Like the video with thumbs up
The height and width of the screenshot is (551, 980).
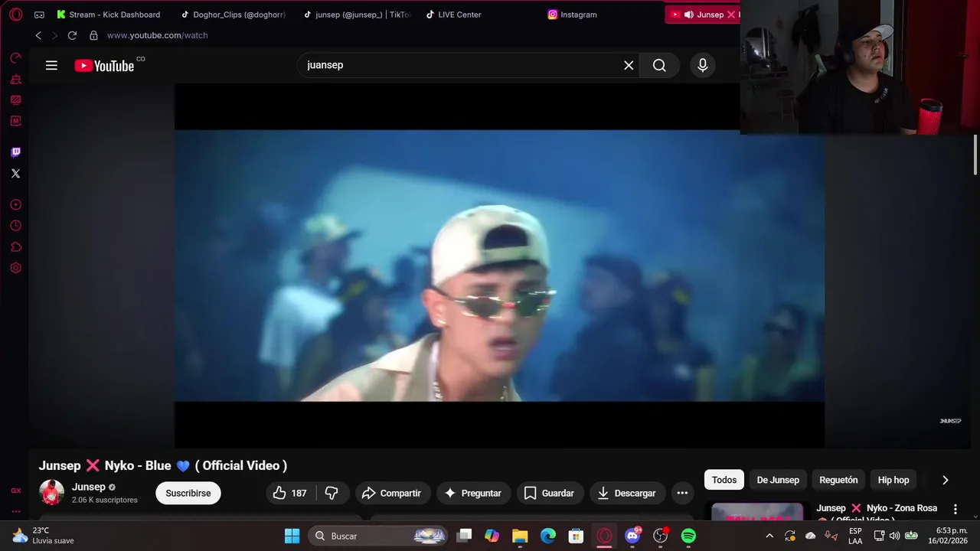click(x=290, y=493)
